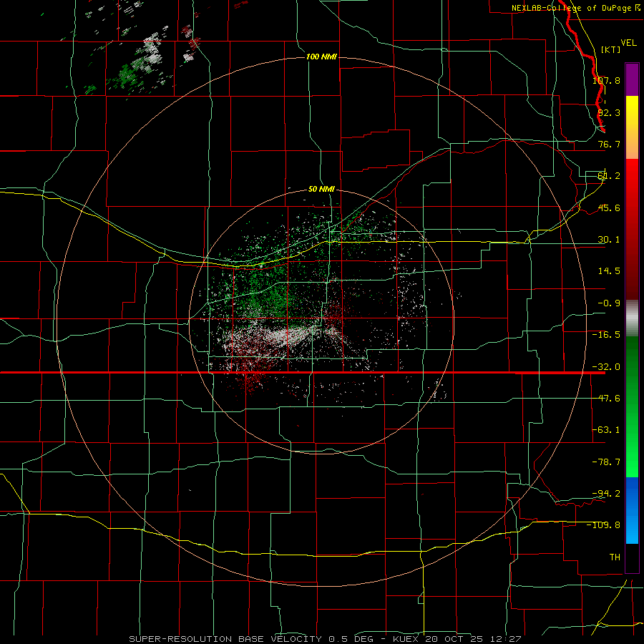Image resolution: width=644 pixels, height=644 pixels.
Task: Click the -32.0 velocity scale value
Action: [x=606, y=367]
